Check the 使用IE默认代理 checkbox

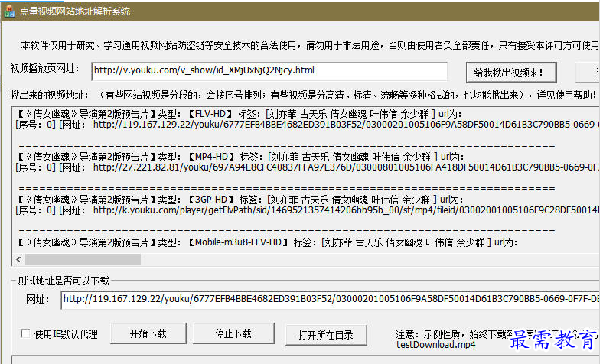[25, 333]
